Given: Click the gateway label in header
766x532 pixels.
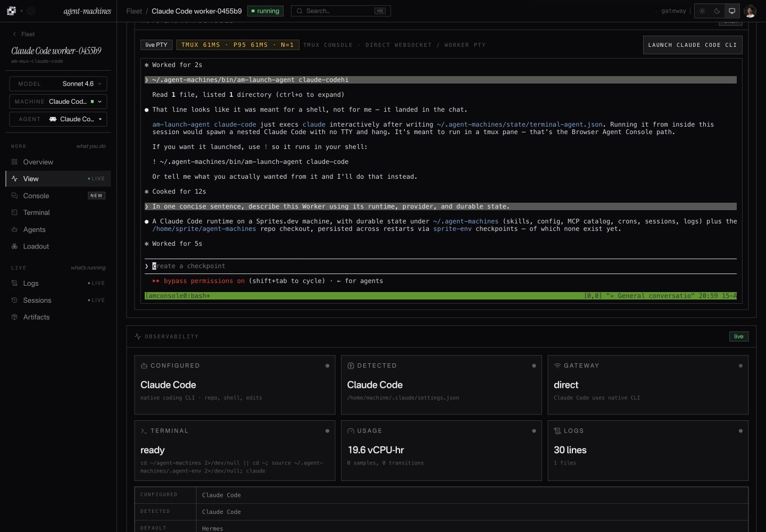Looking at the screenshot, I should tap(673, 11).
